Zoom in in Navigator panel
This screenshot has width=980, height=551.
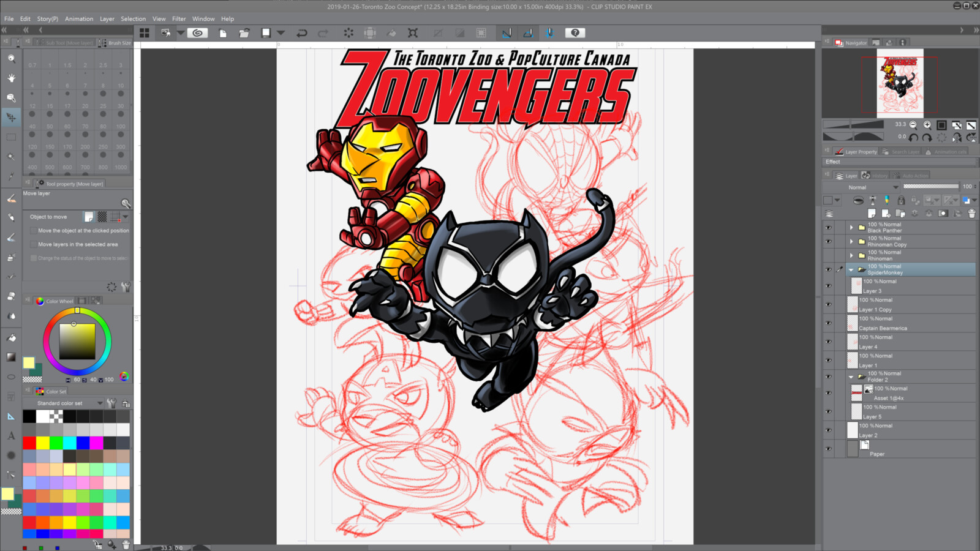927,125
